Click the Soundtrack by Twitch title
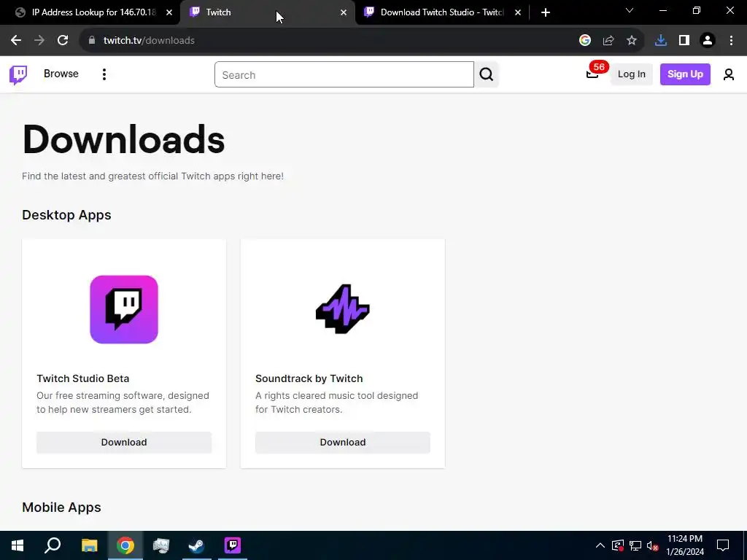The image size is (747, 560). click(x=309, y=378)
